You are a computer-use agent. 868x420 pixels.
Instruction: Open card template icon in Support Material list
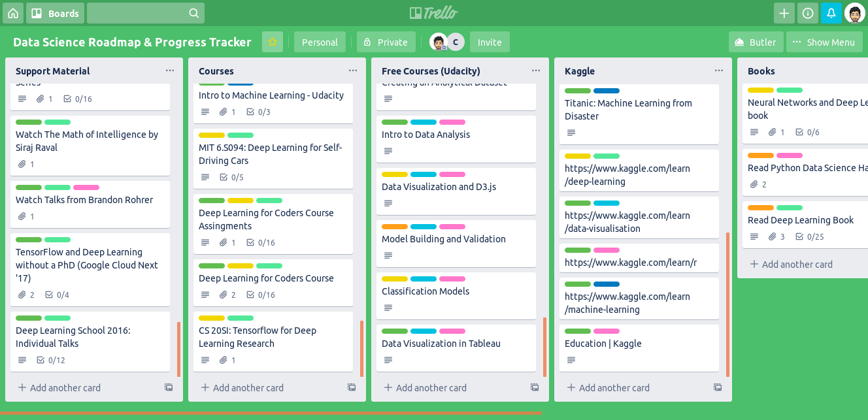169,387
